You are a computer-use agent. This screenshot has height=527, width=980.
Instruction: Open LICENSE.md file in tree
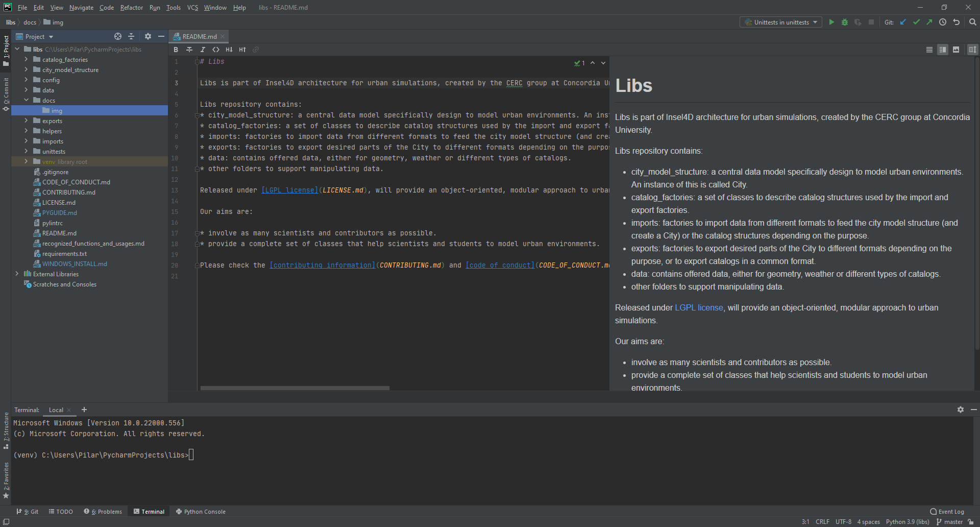click(59, 202)
